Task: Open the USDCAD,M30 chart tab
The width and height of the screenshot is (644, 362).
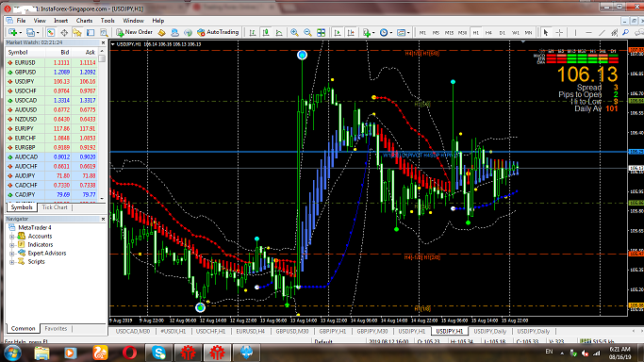Action: [x=133, y=331]
